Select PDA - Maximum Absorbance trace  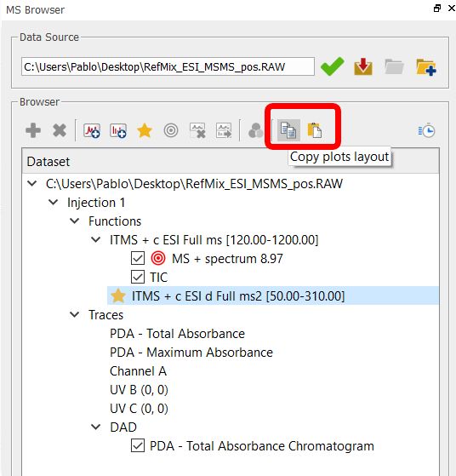[191, 353]
